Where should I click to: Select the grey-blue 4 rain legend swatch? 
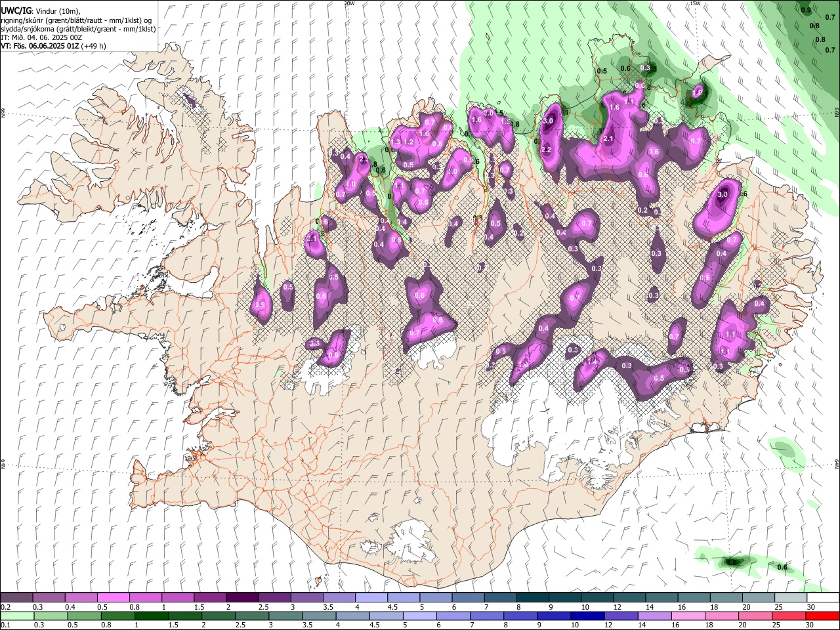[x=353, y=616]
